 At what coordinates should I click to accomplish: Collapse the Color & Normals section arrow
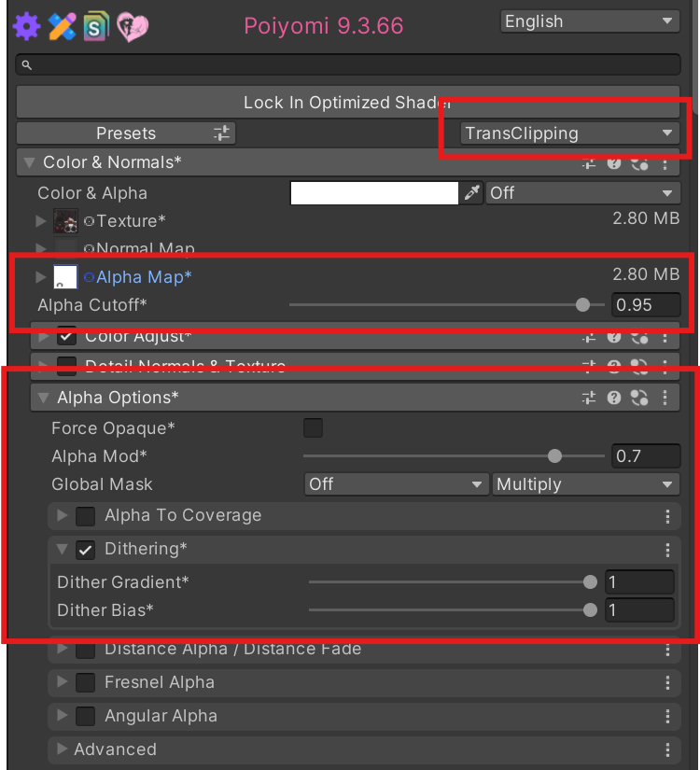tap(30, 162)
